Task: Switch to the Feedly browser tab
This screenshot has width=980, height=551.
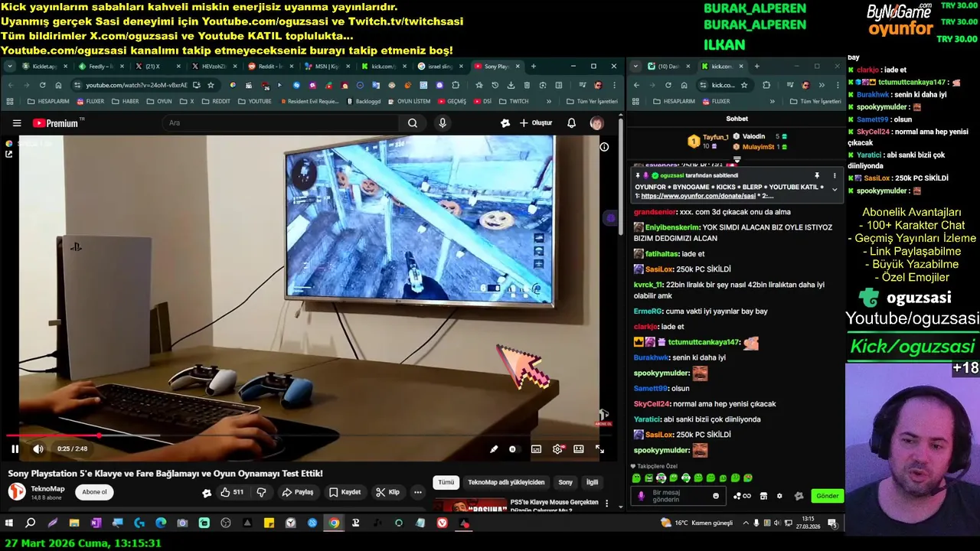Action: [101, 67]
